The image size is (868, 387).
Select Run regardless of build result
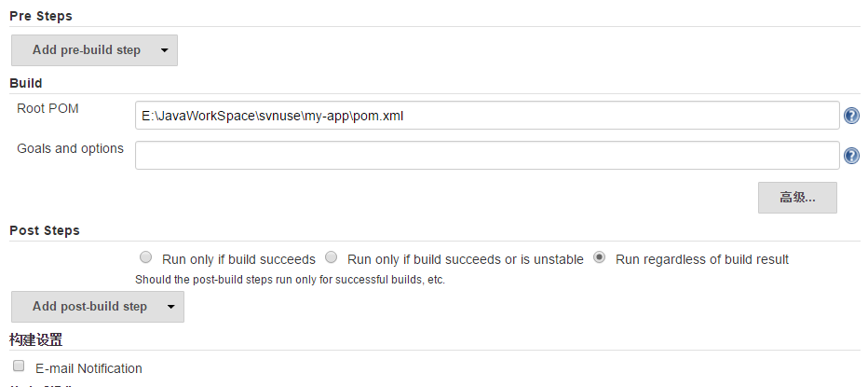pyautogui.click(x=599, y=257)
